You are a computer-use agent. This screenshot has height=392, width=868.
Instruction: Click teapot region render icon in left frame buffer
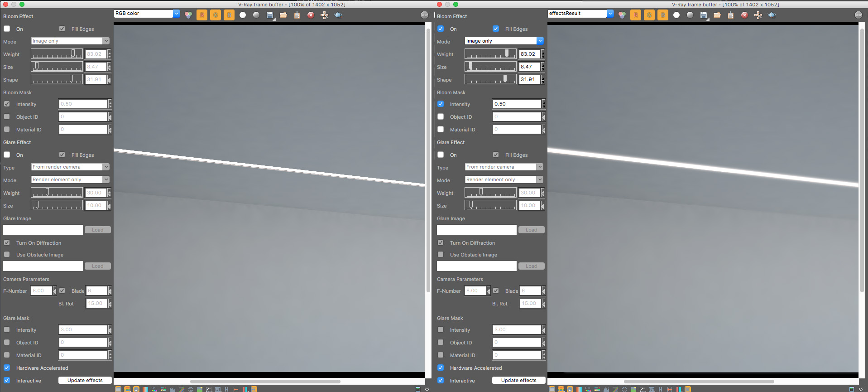tap(338, 15)
